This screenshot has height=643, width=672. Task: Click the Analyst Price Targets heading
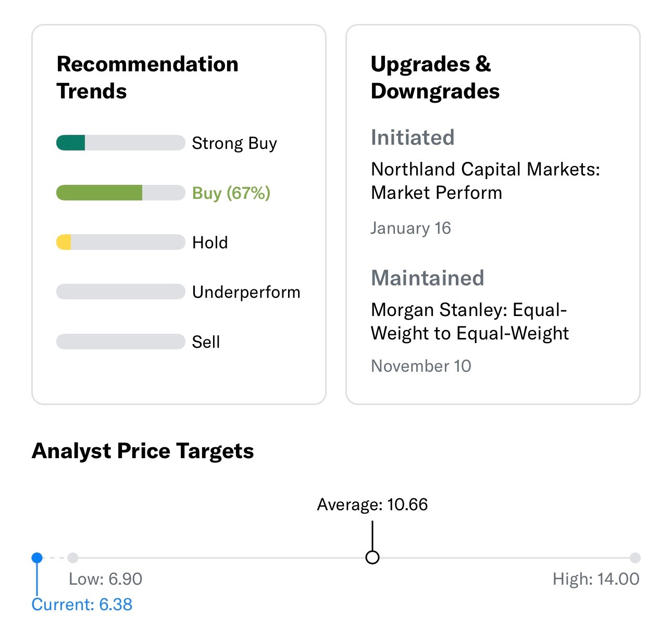click(x=143, y=451)
